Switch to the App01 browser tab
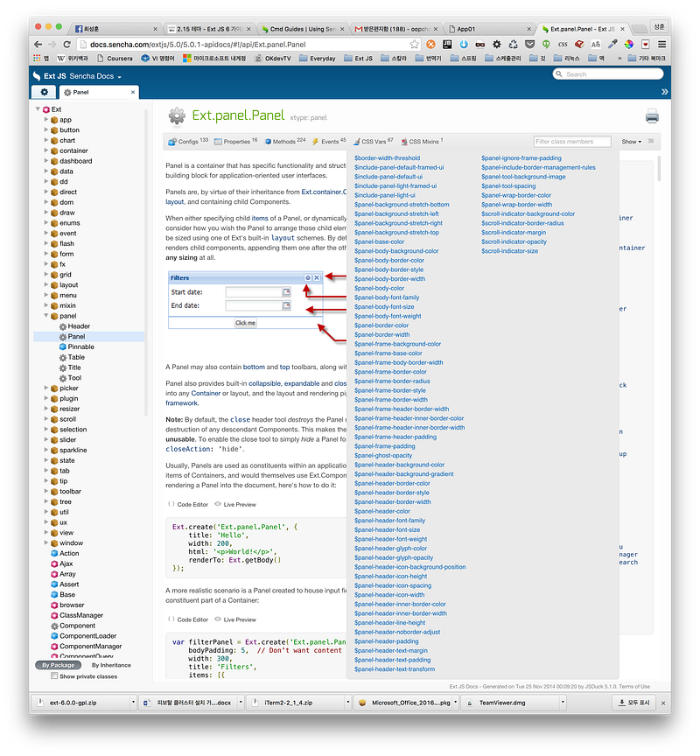This screenshot has width=700, height=756. point(489,29)
